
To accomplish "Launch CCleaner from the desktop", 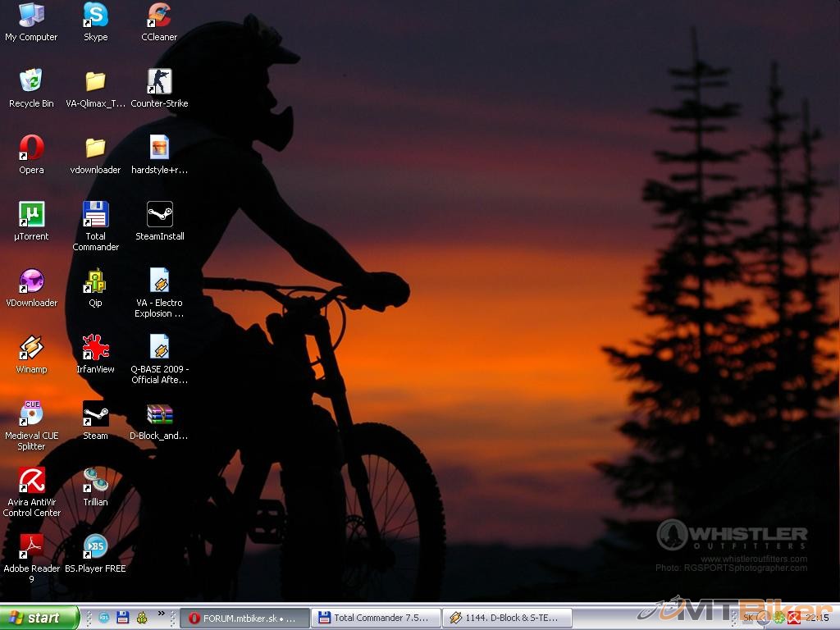I will [x=159, y=15].
